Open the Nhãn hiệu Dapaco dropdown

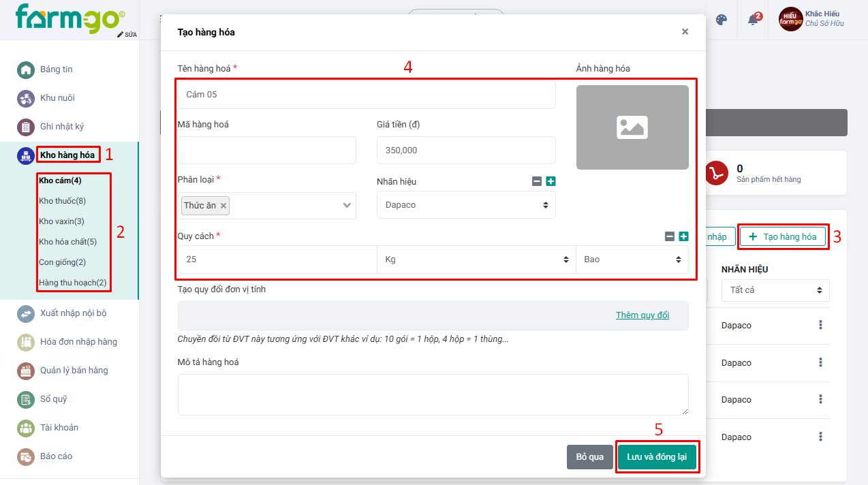(x=466, y=205)
